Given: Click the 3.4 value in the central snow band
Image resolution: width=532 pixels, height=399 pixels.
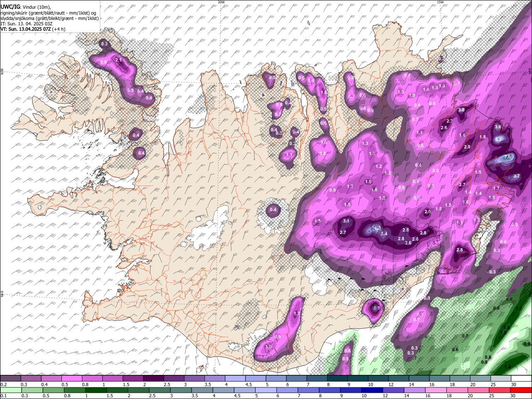Looking at the screenshot, I should click(x=384, y=234).
